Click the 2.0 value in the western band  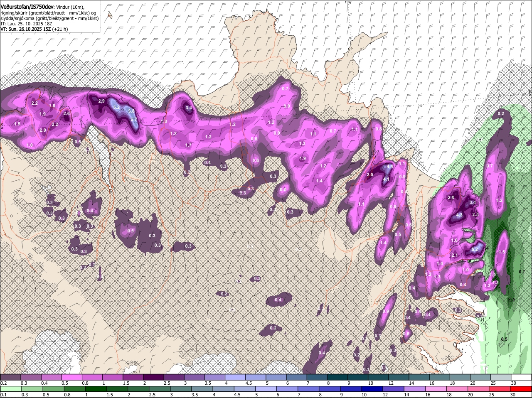coord(43,130)
